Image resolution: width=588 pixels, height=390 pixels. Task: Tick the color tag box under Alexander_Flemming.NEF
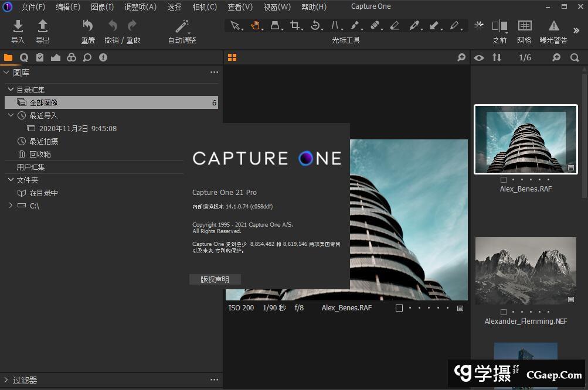point(504,312)
